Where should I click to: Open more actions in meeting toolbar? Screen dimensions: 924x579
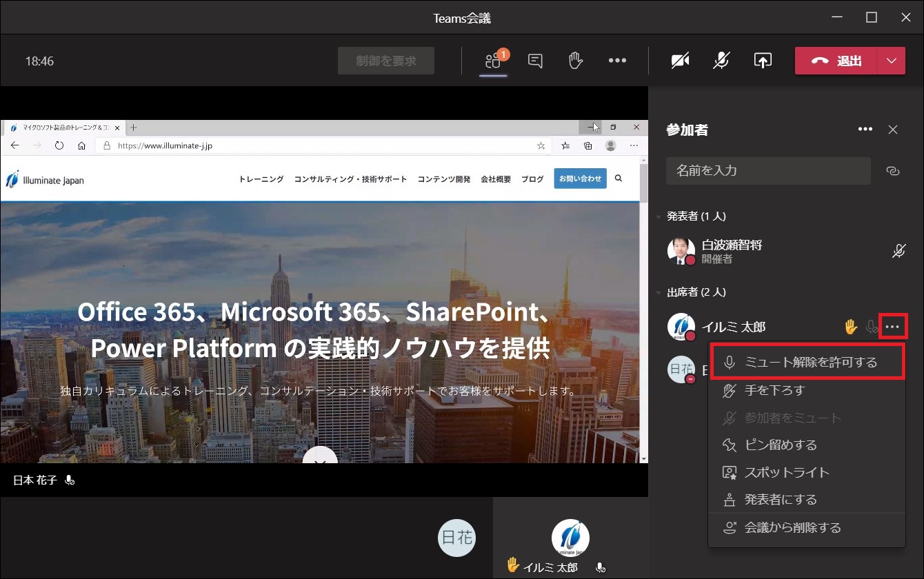point(617,61)
